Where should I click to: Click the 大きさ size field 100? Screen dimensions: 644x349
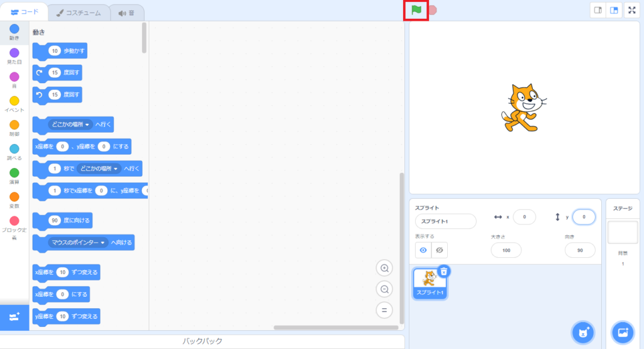[506, 250]
